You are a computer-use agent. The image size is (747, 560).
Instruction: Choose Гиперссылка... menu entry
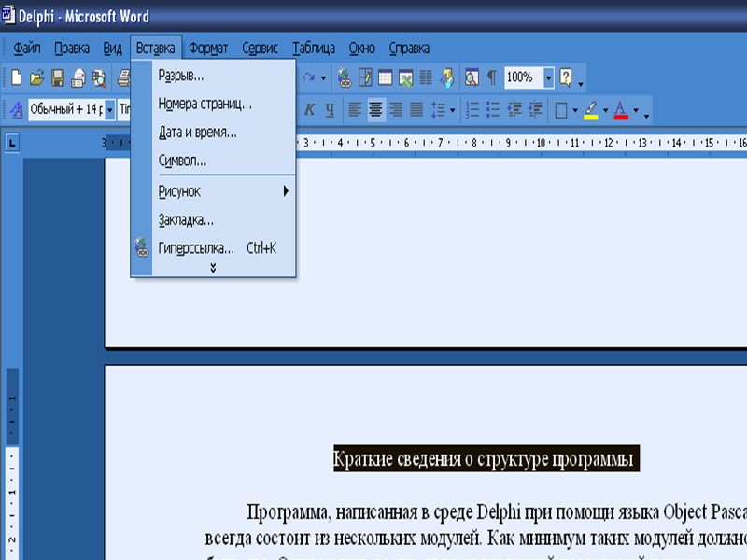[x=213, y=247]
